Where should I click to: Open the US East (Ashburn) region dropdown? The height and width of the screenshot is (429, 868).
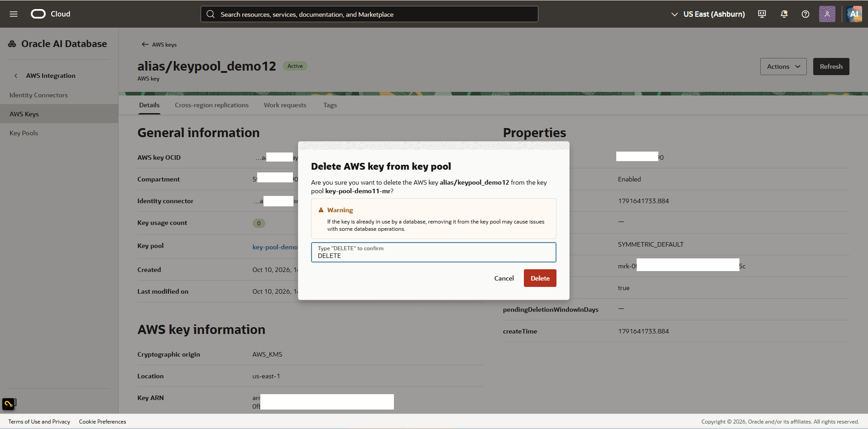click(x=708, y=14)
